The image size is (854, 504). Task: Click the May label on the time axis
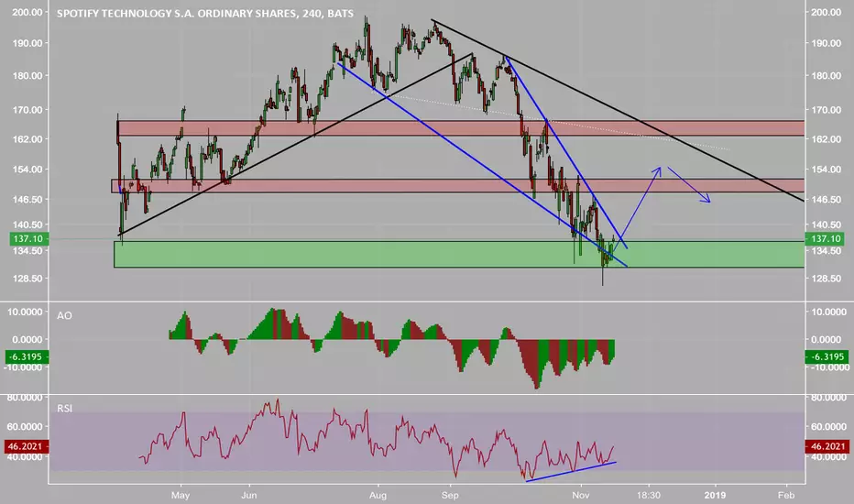click(181, 495)
